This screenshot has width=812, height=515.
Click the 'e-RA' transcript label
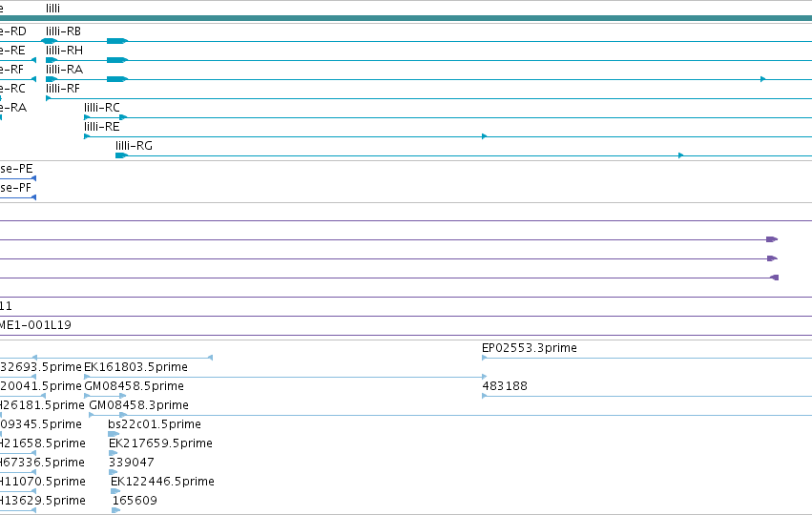[x=13, y=108]
